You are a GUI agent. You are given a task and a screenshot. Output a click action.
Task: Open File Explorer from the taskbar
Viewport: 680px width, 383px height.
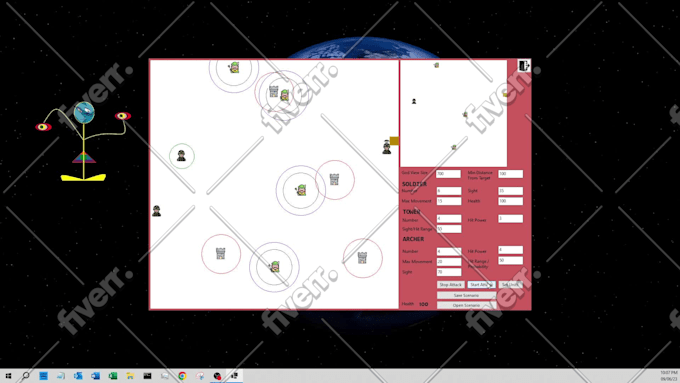pos(130,376)
